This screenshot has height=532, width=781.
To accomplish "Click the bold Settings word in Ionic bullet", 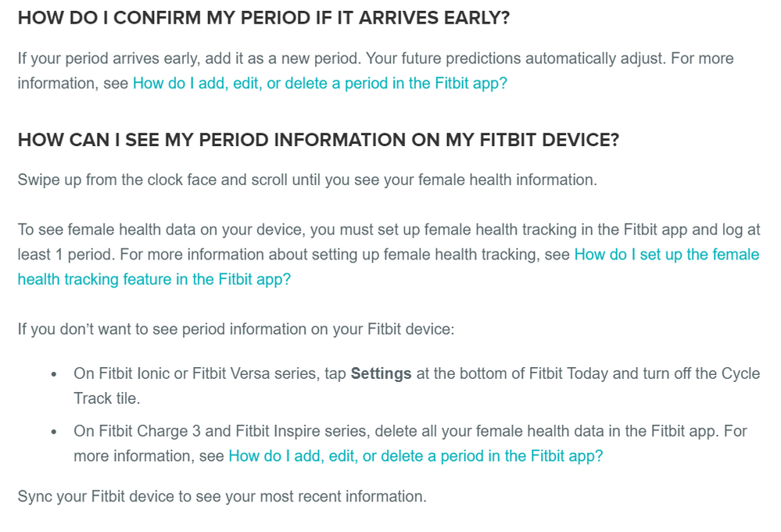I will point(381,373).
